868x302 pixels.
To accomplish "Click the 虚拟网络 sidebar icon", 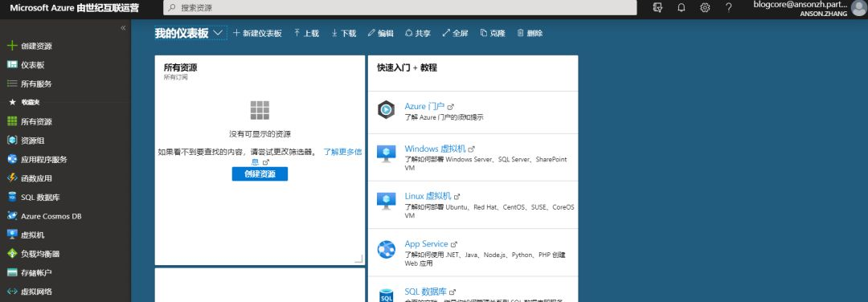I will 12,292.
